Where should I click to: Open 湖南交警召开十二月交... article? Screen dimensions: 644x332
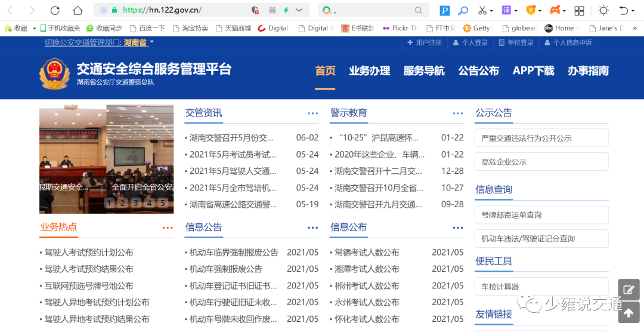pyautogui.click(x=378, y=171)
